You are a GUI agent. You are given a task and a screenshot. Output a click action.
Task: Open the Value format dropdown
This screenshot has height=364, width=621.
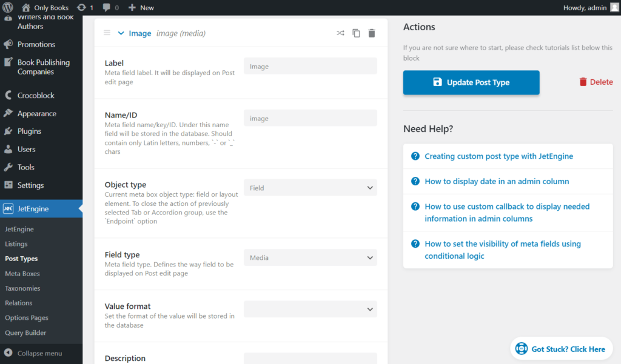tap(310, 309)
